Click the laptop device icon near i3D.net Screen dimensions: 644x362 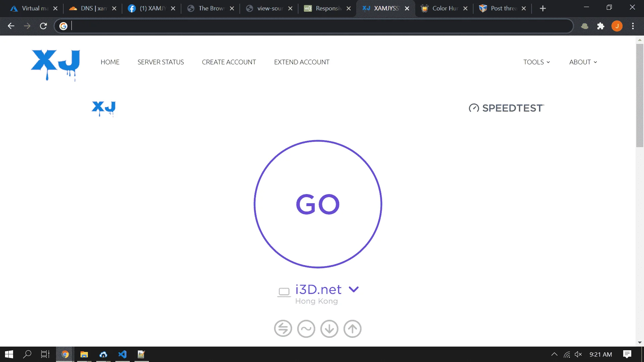coord(284,292)
